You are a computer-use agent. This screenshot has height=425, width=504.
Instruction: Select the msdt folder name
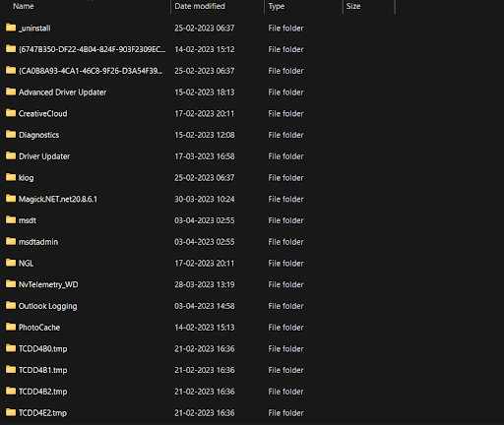pos(28,220)
